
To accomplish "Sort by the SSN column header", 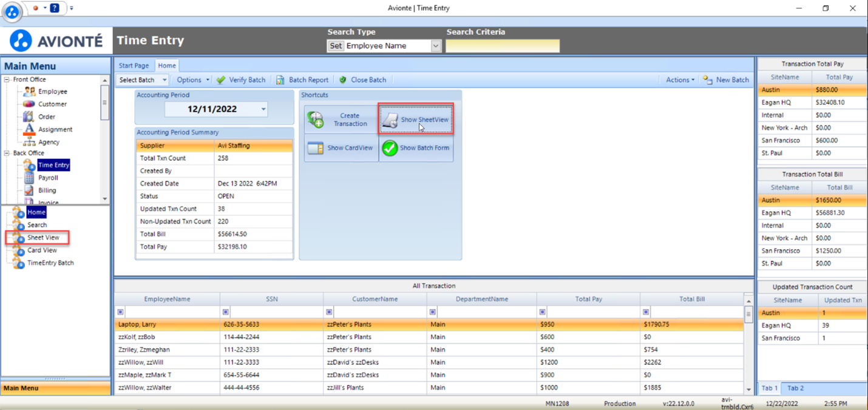I will [272, 299].
